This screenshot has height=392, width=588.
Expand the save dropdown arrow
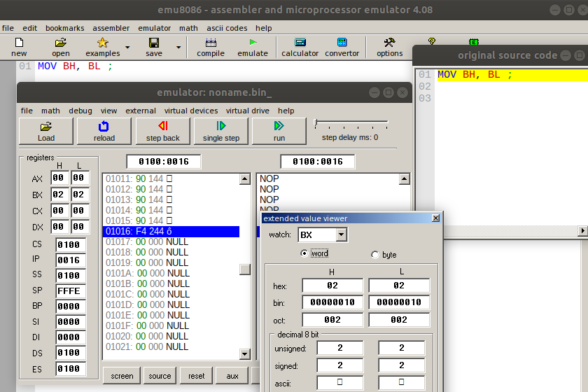click(x=178, y=48)
